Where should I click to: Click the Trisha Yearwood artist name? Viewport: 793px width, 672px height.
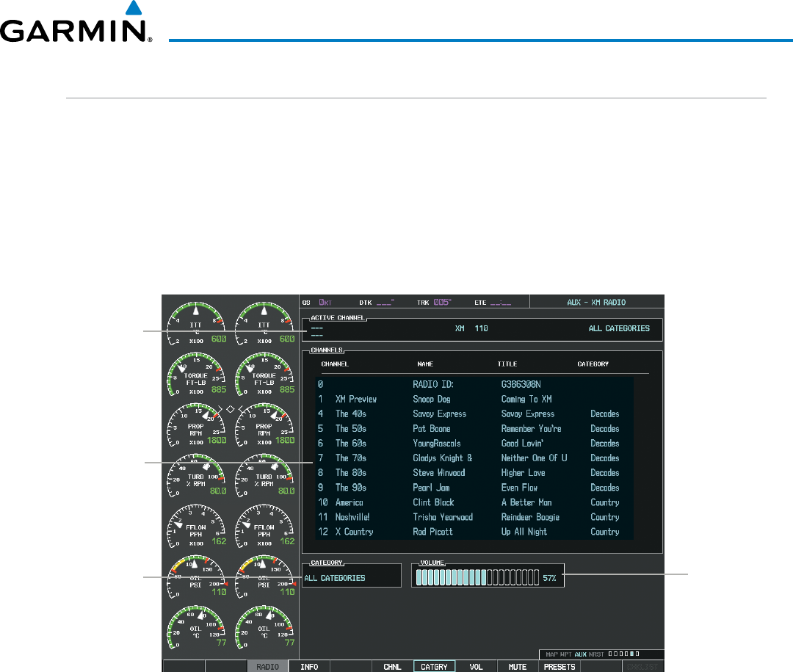click(443, 516)
